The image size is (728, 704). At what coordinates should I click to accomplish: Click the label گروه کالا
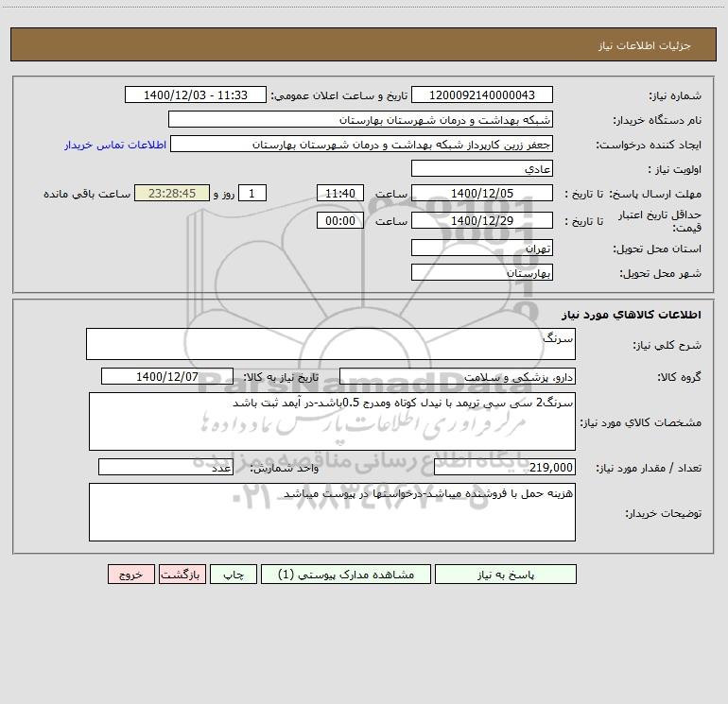click(679, 377)
